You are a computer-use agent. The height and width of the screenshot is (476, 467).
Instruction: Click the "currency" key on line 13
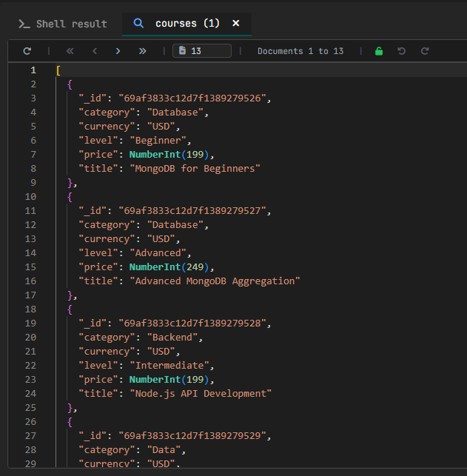[x=107, y=239]
